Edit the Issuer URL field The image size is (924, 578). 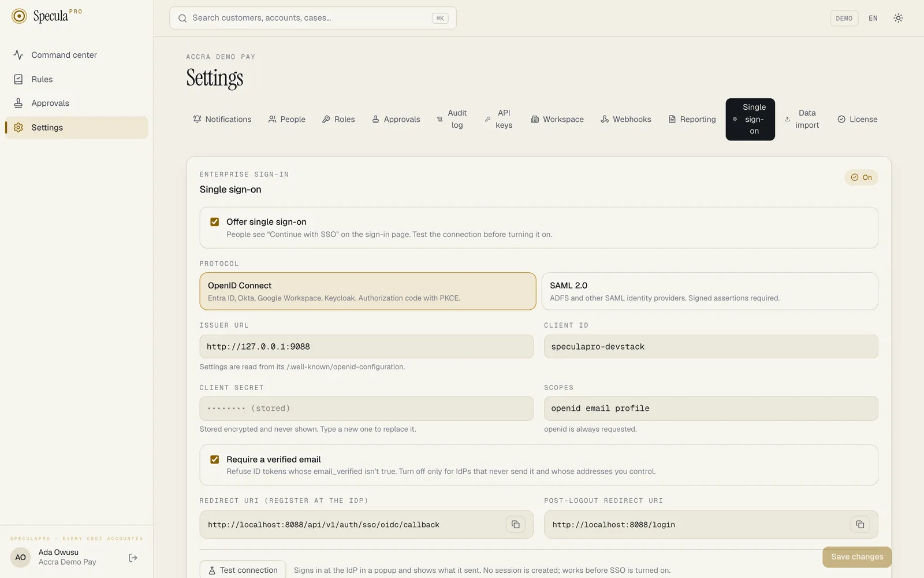point(367,347)
